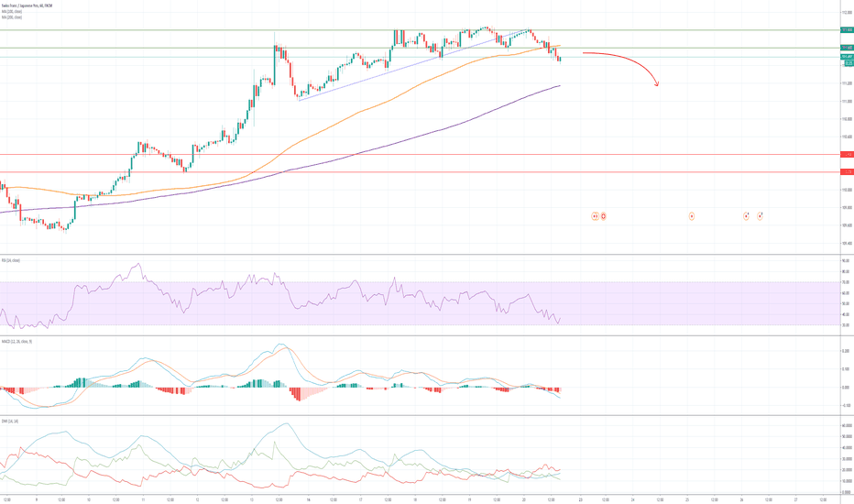Click the middle standalone economic event icon
Screen dimensions: 854x504
coord(692,216)
